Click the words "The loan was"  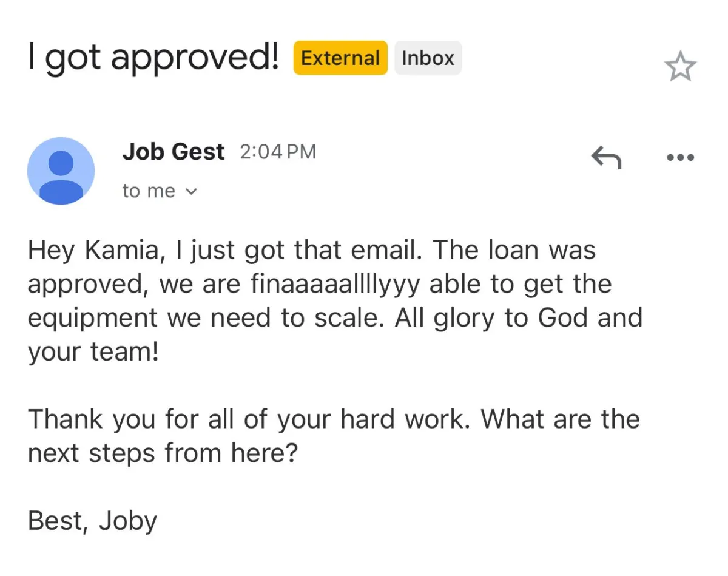click(x=515, y=251)
